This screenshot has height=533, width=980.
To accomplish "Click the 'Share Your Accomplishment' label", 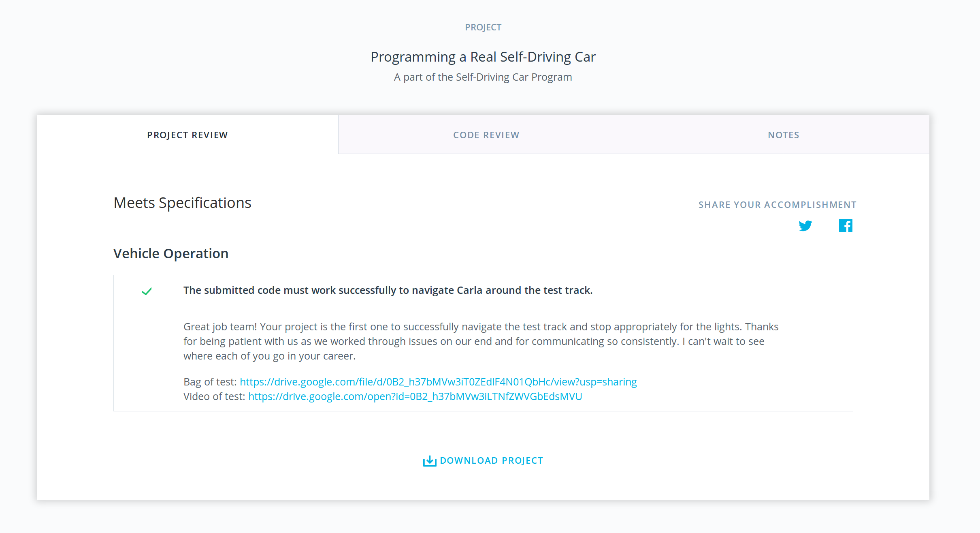I will coord(777,205).
